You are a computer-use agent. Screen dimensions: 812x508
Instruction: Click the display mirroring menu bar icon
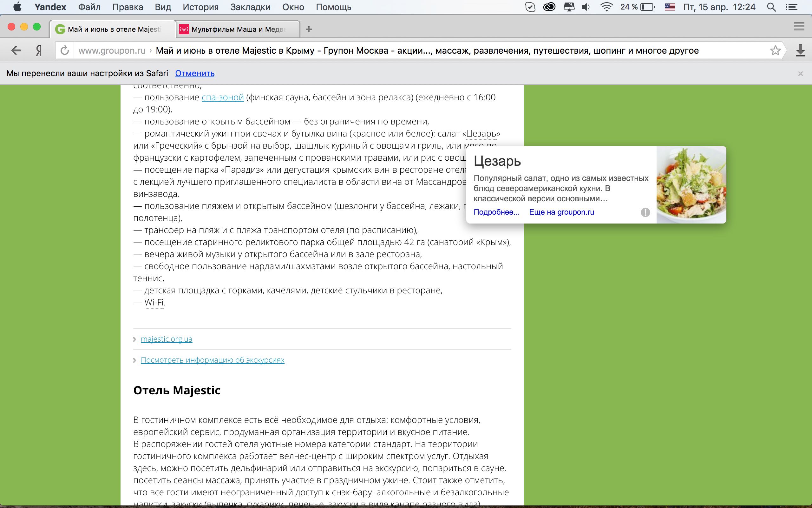569,7
